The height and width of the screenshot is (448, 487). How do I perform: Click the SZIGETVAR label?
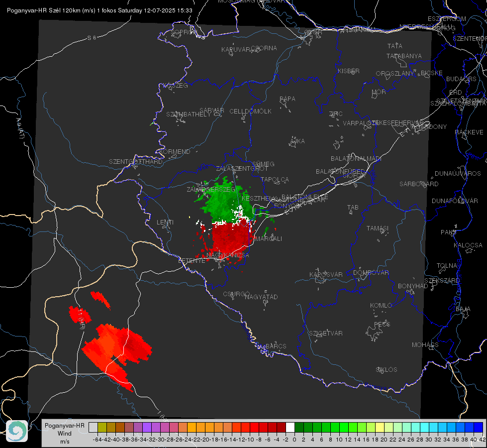coord(325,334)
